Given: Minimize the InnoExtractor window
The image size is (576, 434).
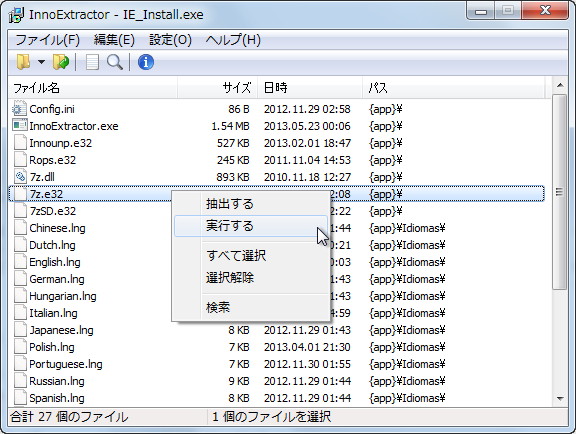Looking at the screenshot, I should tap(481, 11).
